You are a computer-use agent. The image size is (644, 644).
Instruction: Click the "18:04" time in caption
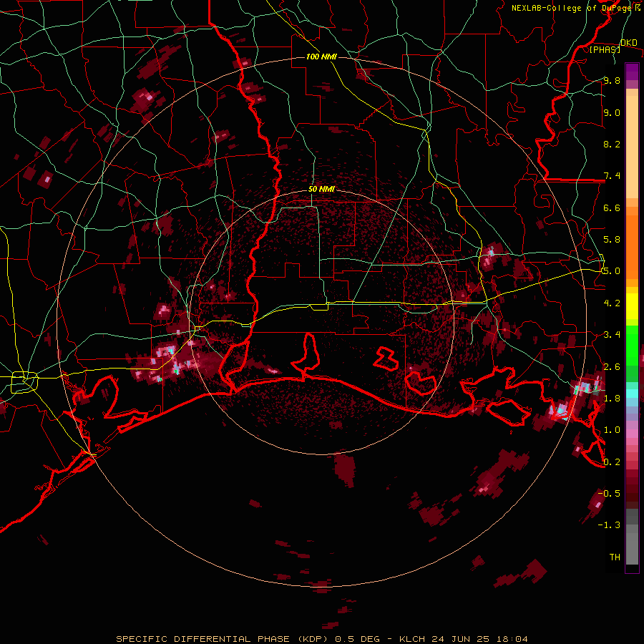coord(512,639)
